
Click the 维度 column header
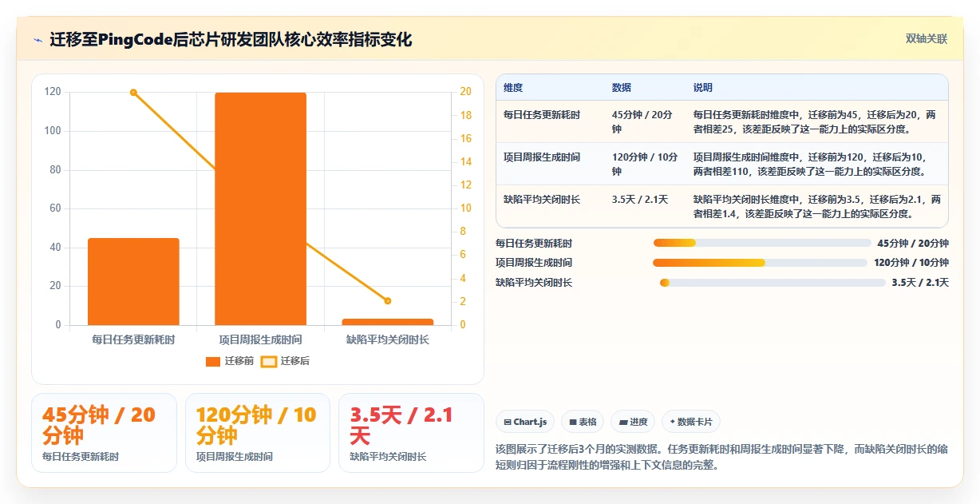pyautogui.click(x=513, y=88)
